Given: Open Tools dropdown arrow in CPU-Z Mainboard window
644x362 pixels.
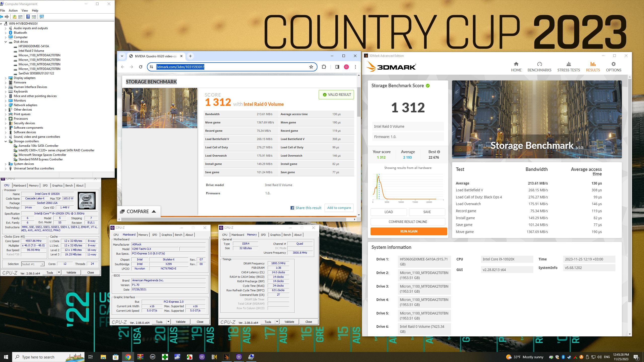Looking at the screenshot, I should pyautogui.click(x=168, y=322).
